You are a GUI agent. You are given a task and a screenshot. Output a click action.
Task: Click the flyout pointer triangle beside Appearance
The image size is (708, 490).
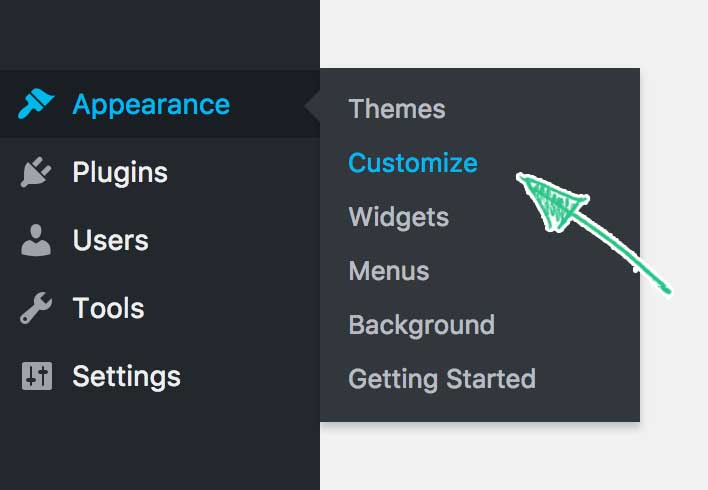(312, 106)
